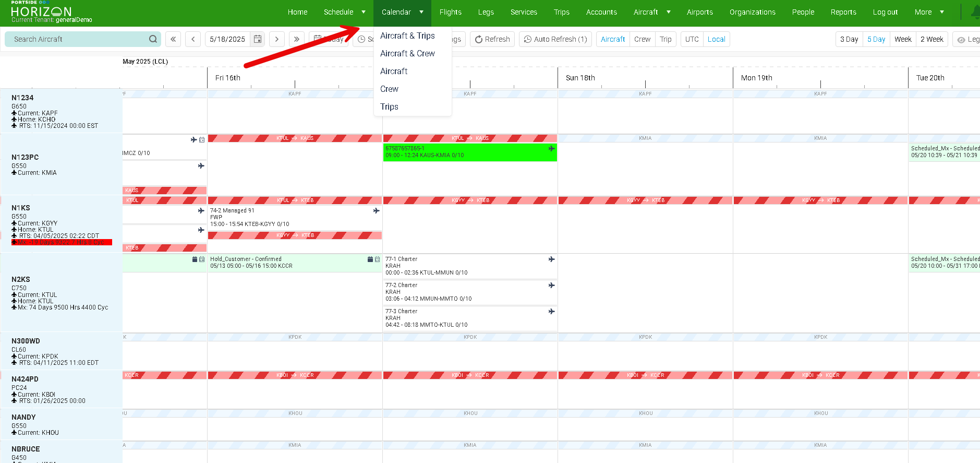Switch time display to UTC
Screen dimensions: 980x463
point(692,39)
